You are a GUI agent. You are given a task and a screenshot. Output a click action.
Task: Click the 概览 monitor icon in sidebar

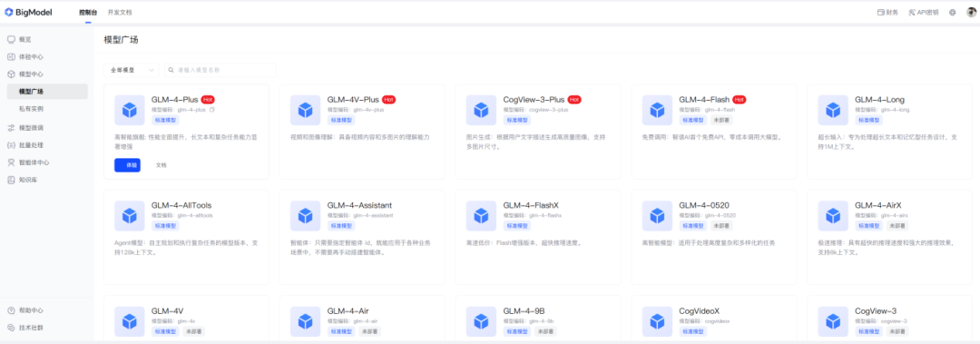pyautogui.click(x=11, y=39)
